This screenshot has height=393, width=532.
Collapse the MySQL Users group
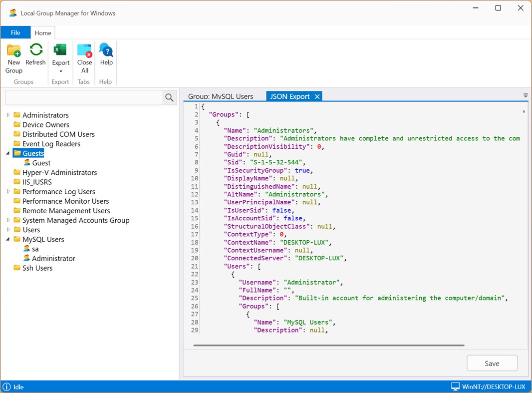[8, 240]
